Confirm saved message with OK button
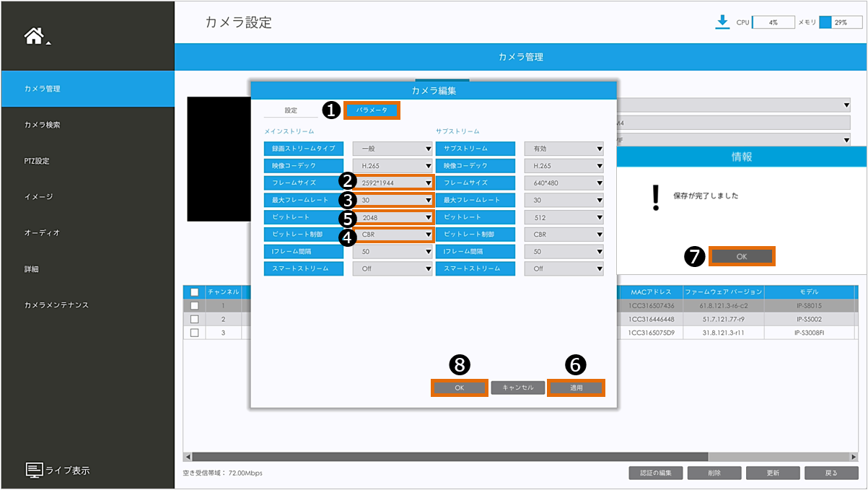Screen dimensions: 868x490 click(742, 256)
